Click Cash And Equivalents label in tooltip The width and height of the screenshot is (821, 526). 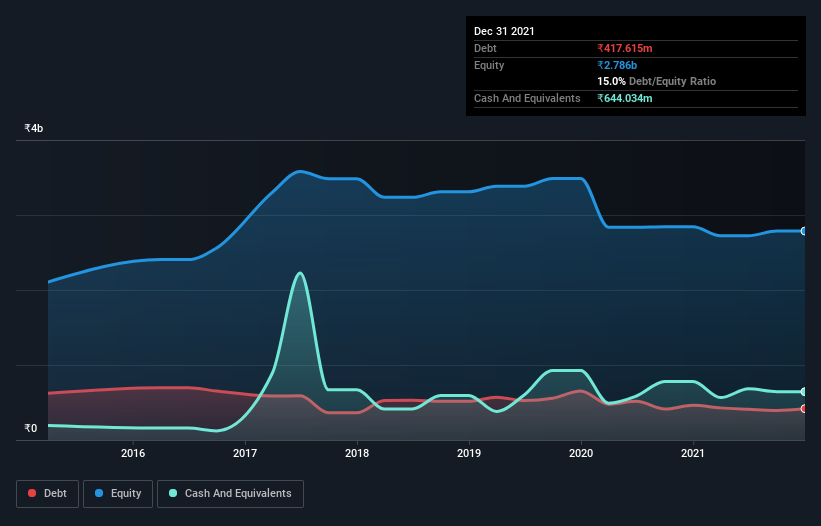[527, 98]
